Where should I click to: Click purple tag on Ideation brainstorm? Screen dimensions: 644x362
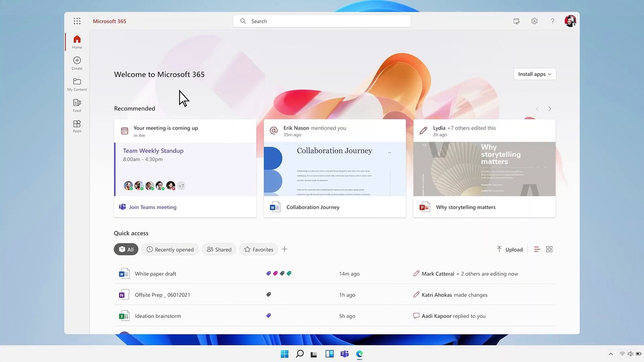pyautogui.click(x=269, y=316)
